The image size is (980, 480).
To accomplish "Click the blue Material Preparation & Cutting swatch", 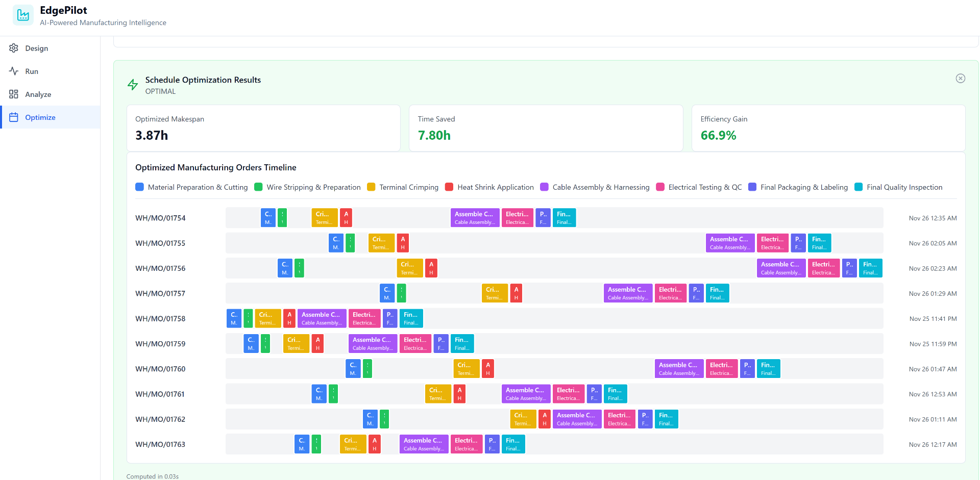I will point(139,187).
